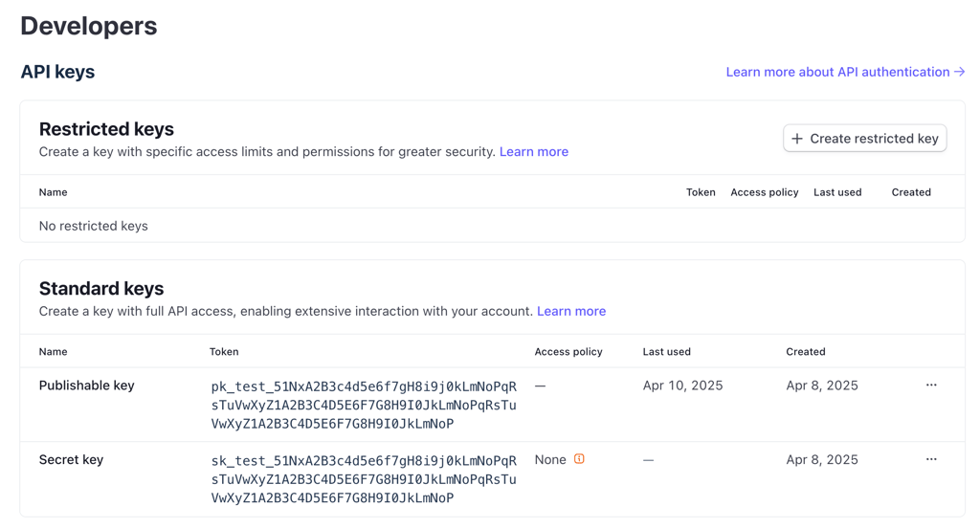Click Access policy header in Standard keys
The image size is (980, 529).
(568, 352)
